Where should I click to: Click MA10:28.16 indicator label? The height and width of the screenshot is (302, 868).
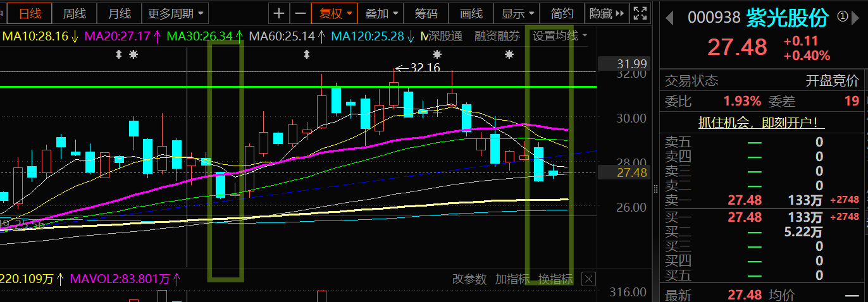[40, 36]
